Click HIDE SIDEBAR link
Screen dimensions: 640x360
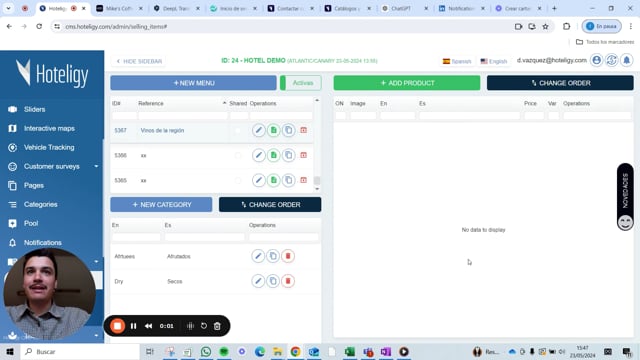(x=139, y=61)
